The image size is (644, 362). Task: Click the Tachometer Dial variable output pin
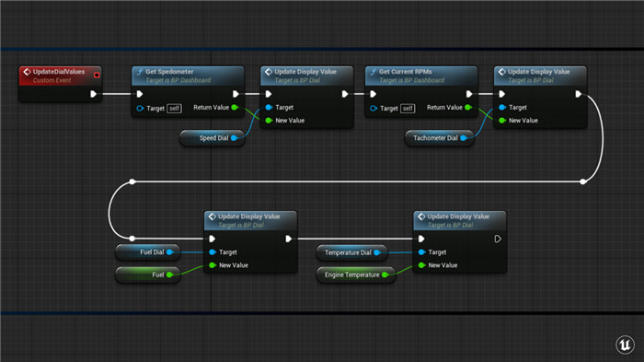point(464,138)
